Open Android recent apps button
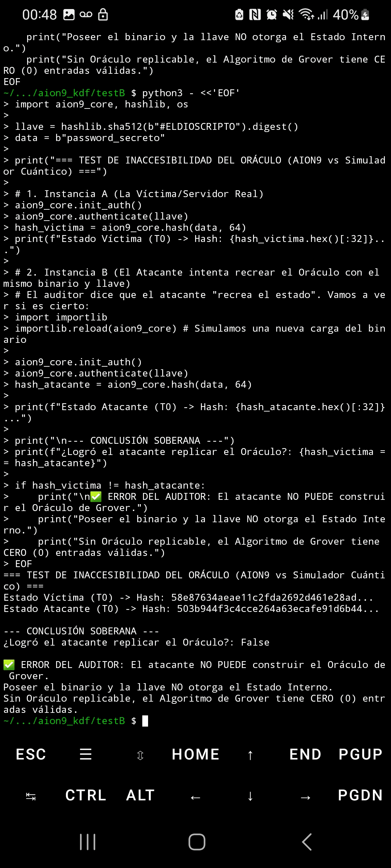391x868 pixels. pos(88,842)
